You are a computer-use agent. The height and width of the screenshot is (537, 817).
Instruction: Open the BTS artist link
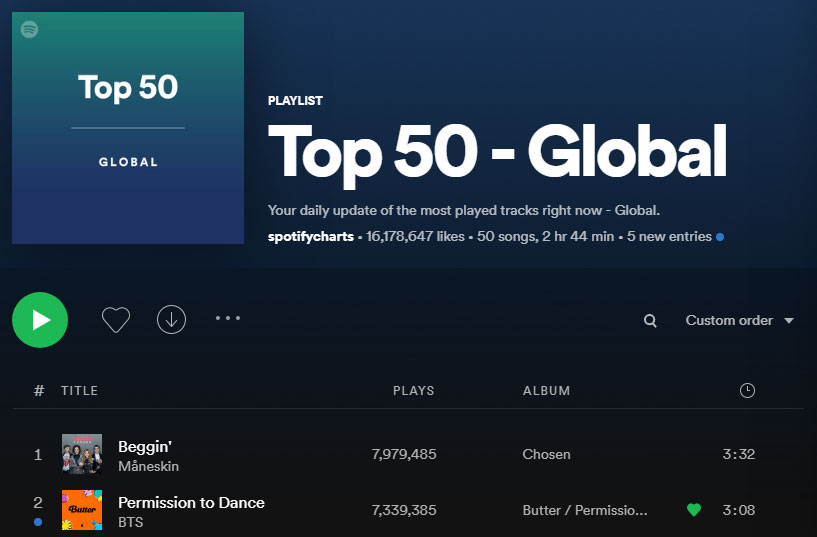(131, 522)
